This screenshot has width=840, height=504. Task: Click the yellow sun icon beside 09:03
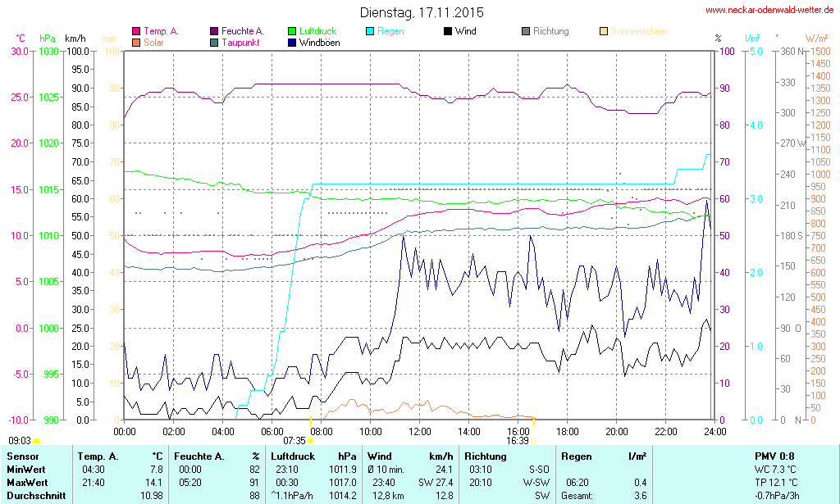tap(37, 441)
